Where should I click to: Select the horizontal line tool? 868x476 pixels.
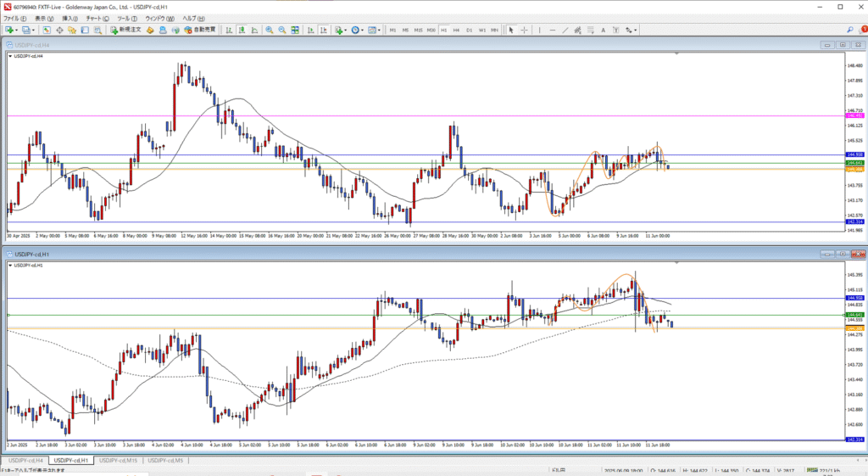tap(553, 30)
